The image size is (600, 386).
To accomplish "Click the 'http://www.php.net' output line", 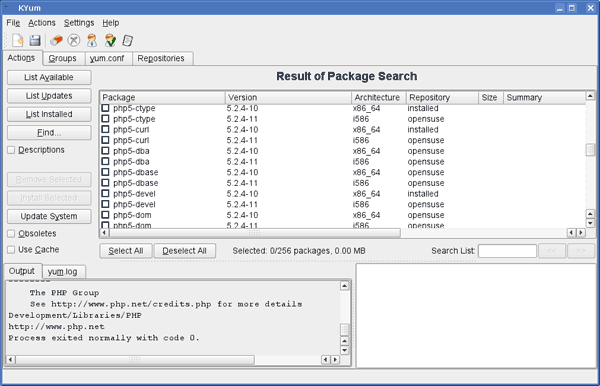I will (x=56, y=327).
